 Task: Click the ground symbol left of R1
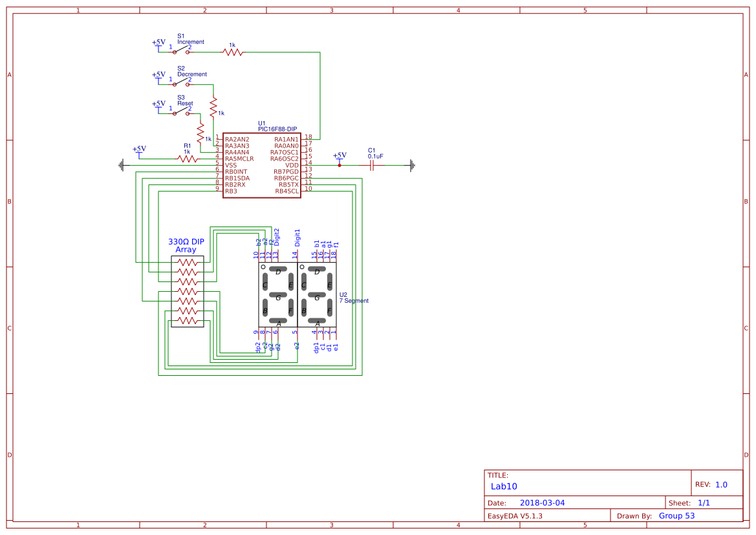point(122,165)
